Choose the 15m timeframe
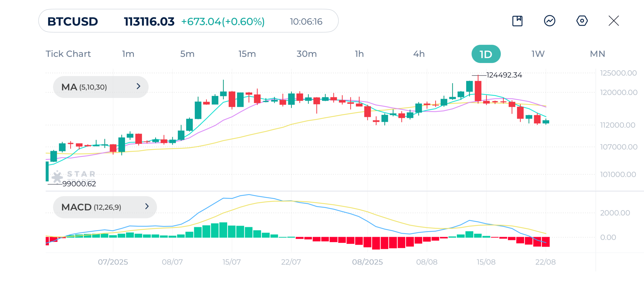Viewport: 644px width, 284px height. [247, 54]
